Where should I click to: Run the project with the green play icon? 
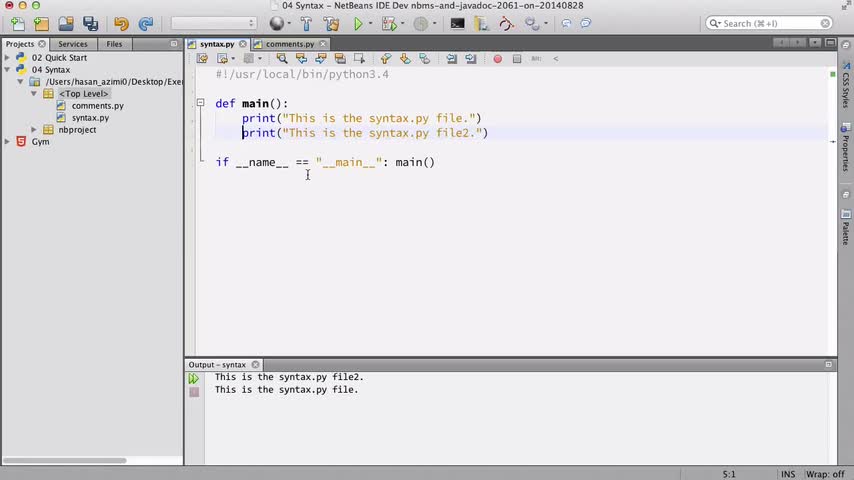tap(358, 23)
